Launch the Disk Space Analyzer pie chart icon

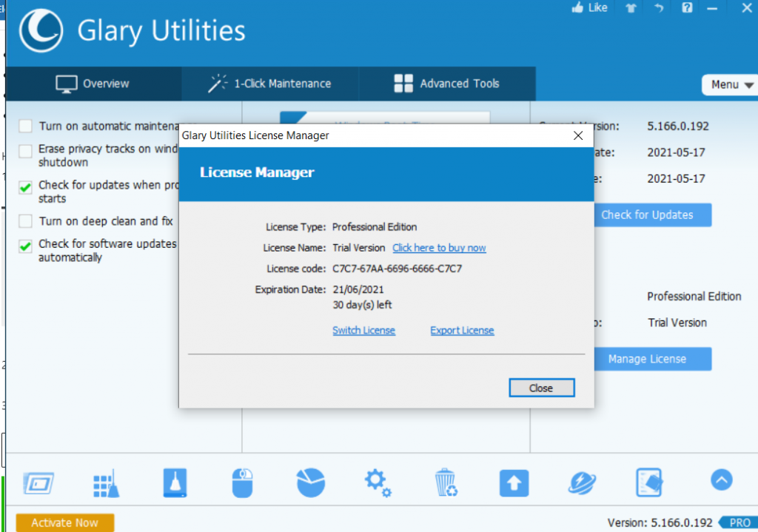coord(310,482)
